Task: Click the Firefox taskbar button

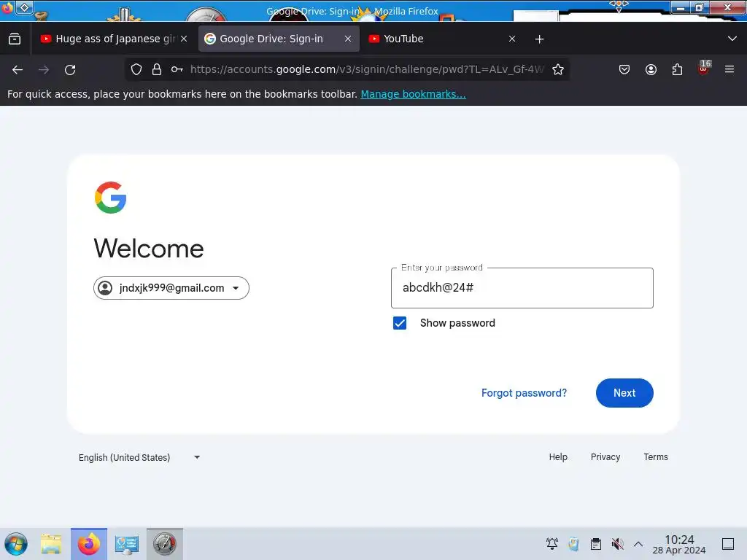Action: (89, 544)
